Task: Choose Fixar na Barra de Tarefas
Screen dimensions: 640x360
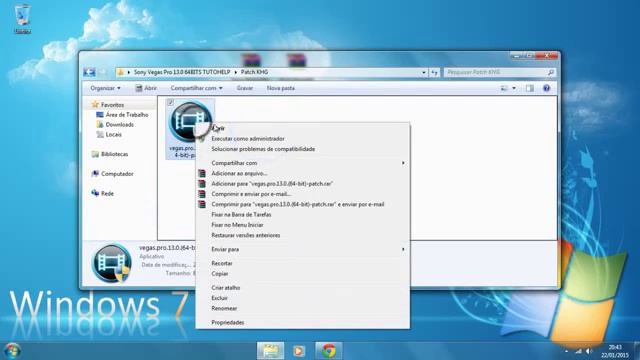Action: click(x=303, y=214)
